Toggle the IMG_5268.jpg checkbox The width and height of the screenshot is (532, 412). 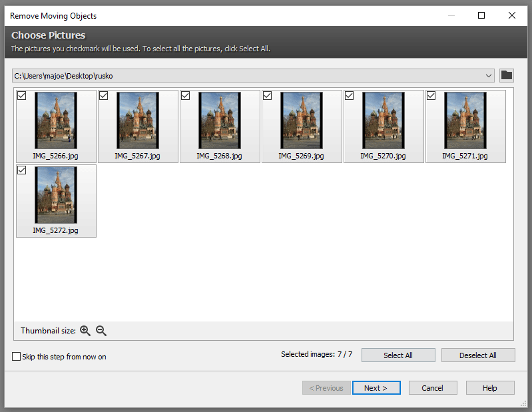pyautogui.click(x=186, y=96)
